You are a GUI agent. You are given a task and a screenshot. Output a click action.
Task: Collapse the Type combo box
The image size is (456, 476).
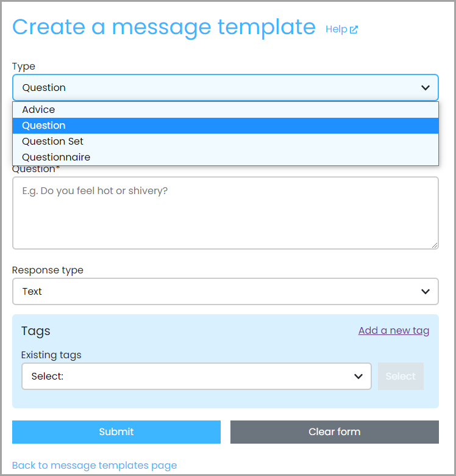226,88
